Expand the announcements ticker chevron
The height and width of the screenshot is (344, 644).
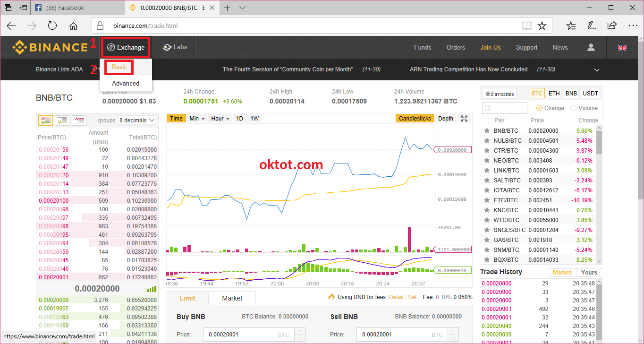point(596,69)
